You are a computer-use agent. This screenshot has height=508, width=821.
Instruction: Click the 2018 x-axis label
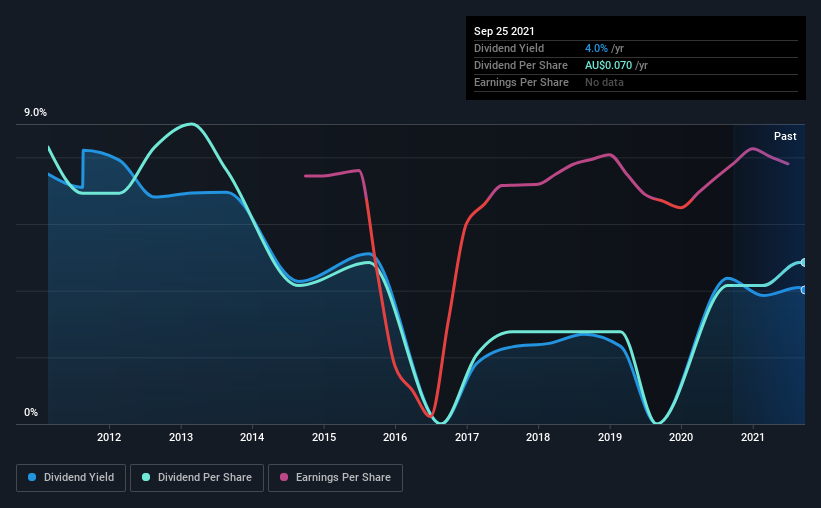(538, 437)
